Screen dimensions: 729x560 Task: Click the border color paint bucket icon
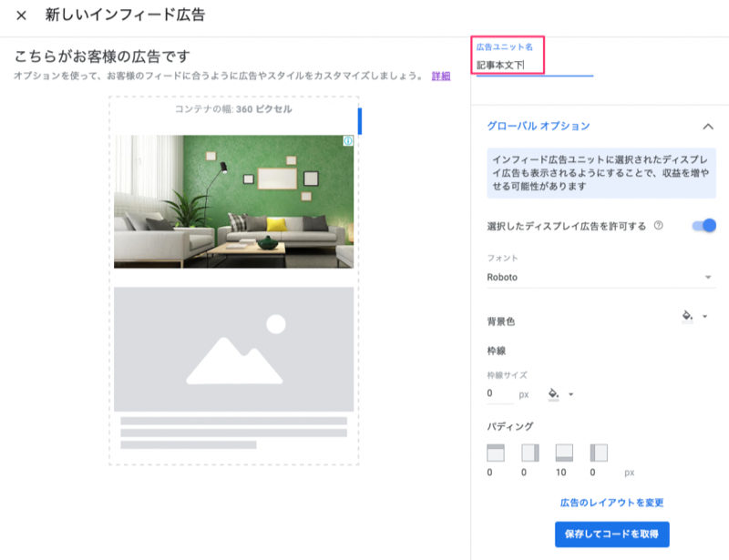[x=553, y=394]
